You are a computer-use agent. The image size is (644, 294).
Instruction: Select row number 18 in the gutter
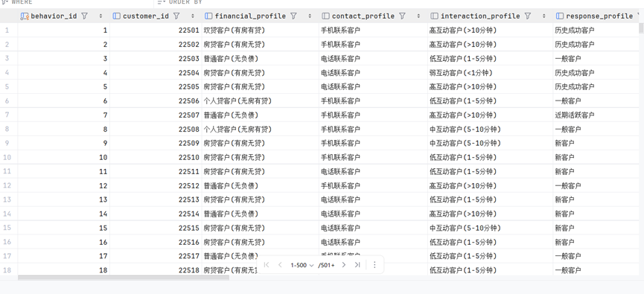7,270
